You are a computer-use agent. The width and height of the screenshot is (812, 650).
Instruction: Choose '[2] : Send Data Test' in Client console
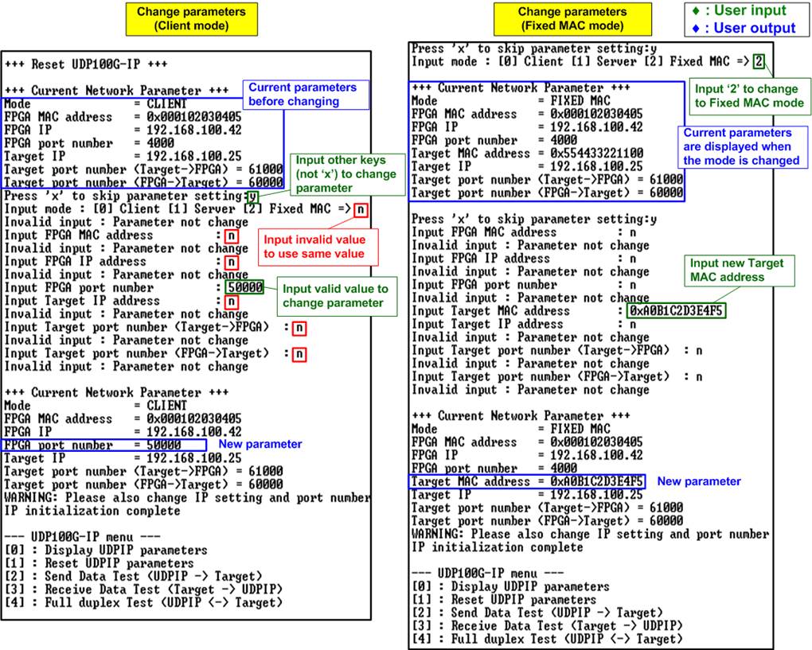click(134, 577)
